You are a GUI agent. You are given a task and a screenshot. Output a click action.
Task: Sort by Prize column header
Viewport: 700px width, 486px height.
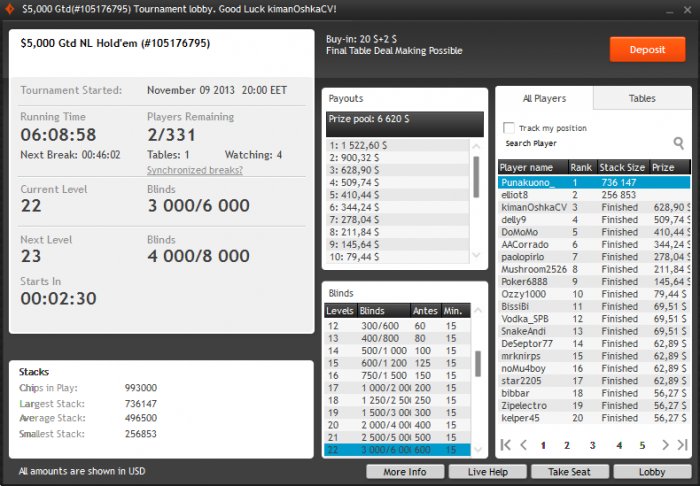click(670, 167)
